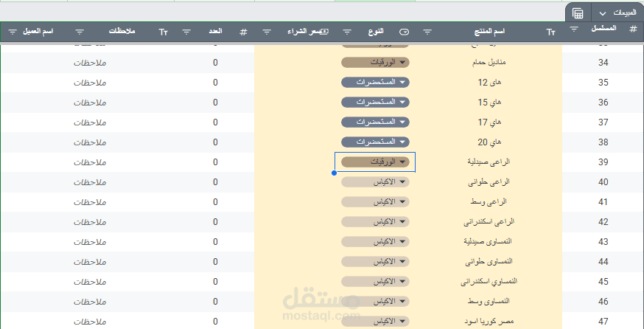644x329 pixels.
Task: Select product cell هاي 15
Action: pyautogui.click(x=489, y=102)
